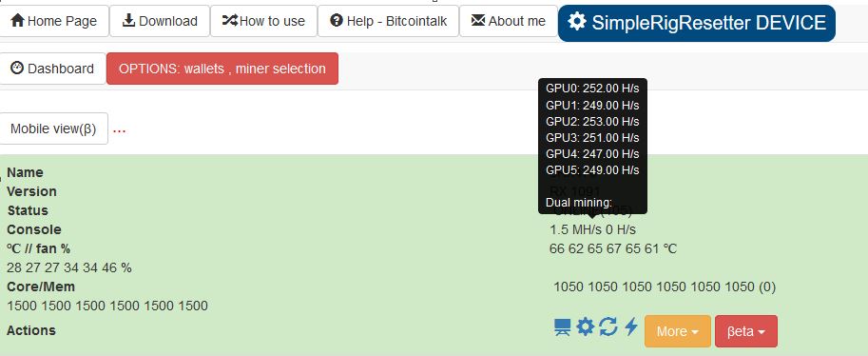Click the Dashboard gauge icon

[x=17, y=69]
